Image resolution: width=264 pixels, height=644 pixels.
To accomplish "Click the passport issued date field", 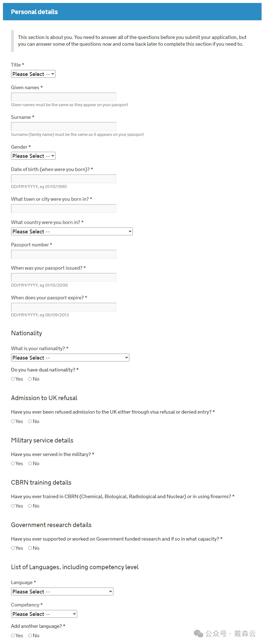I will click(x=64, y=277).
